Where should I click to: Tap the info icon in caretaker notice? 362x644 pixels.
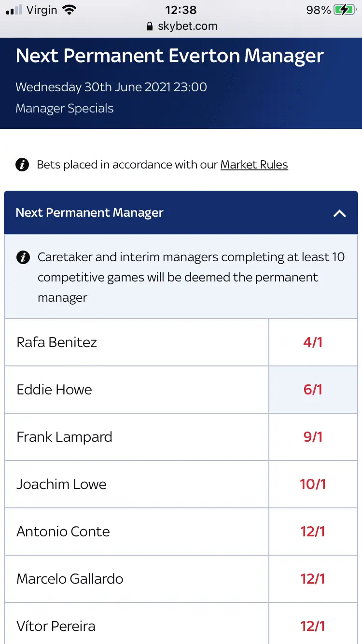tap(23, 257)
